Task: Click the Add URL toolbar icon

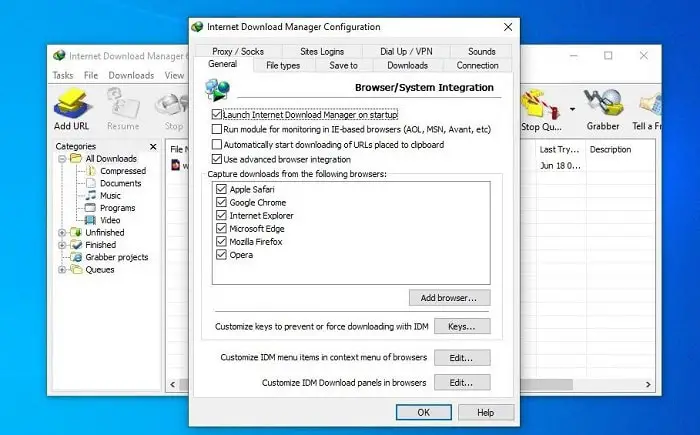Action: tap(72, 105)
